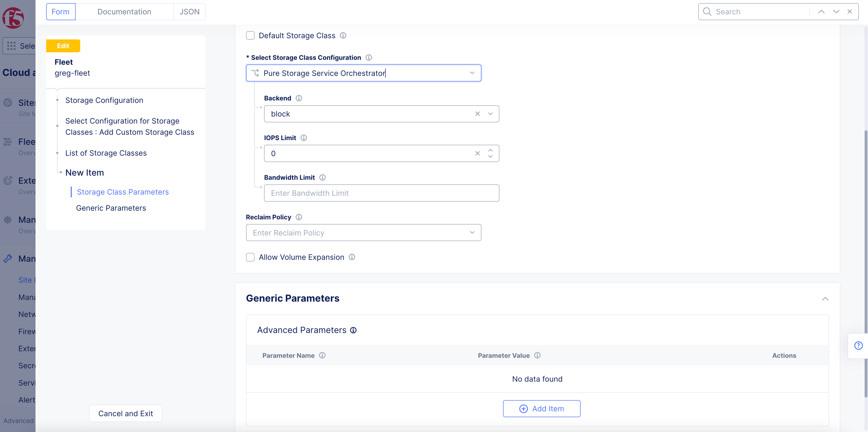Check Allow Volume Expansion
Viewport: 868px width, 432px height.
pos(250,257)
